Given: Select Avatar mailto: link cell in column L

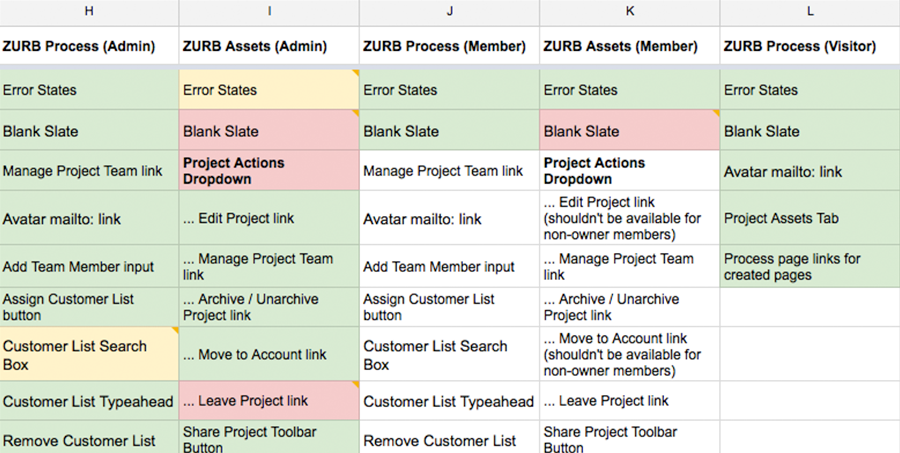Looking at the screenshot, I should pyautogui.click(x=810, y=171).
